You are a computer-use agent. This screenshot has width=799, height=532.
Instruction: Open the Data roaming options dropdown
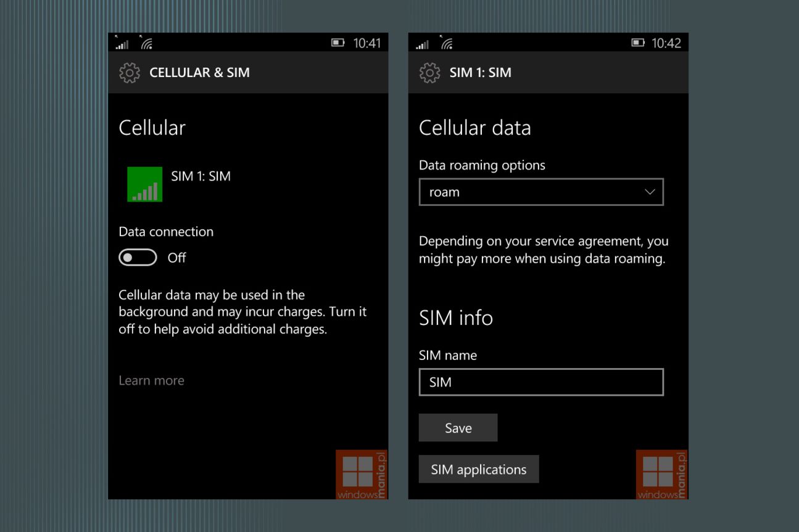[x=540, y=192]
